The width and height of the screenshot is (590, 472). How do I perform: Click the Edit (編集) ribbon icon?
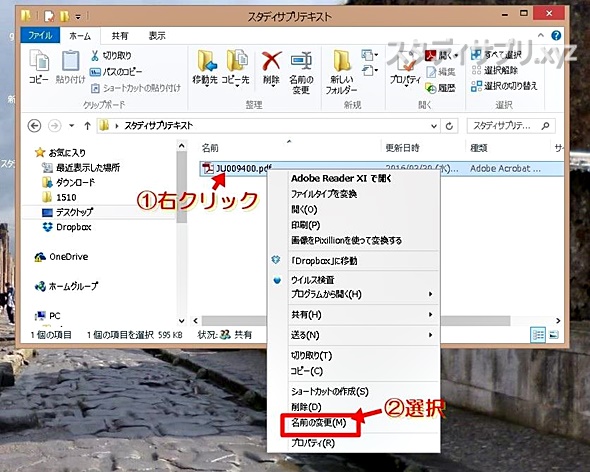441,72
